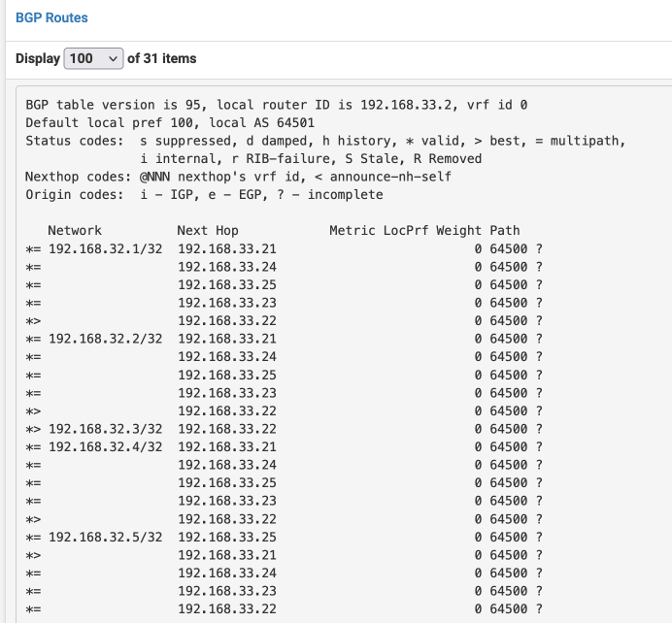Open the Display count dropdown showing 100

click(93, 58)
